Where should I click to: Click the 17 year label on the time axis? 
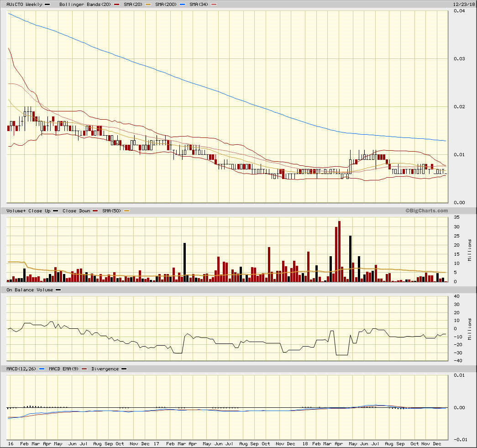point(157,444)
